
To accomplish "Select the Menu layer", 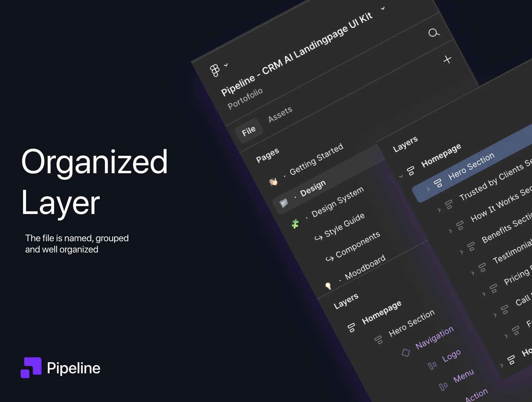I will (464, 375).
